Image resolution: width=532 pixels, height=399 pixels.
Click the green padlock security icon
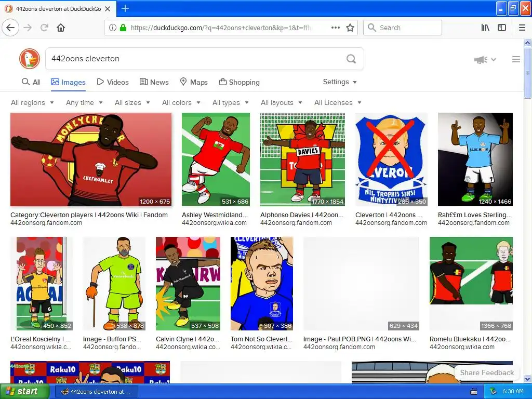123,28
